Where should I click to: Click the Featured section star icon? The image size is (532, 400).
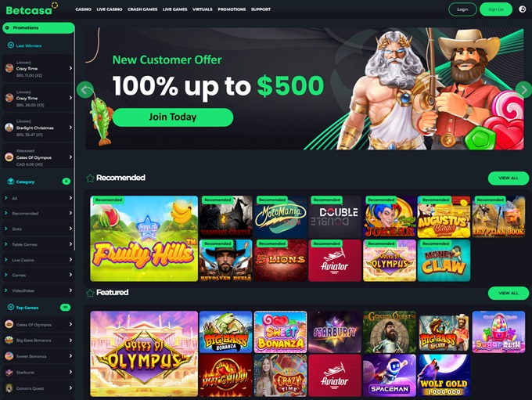click(90, 293)
